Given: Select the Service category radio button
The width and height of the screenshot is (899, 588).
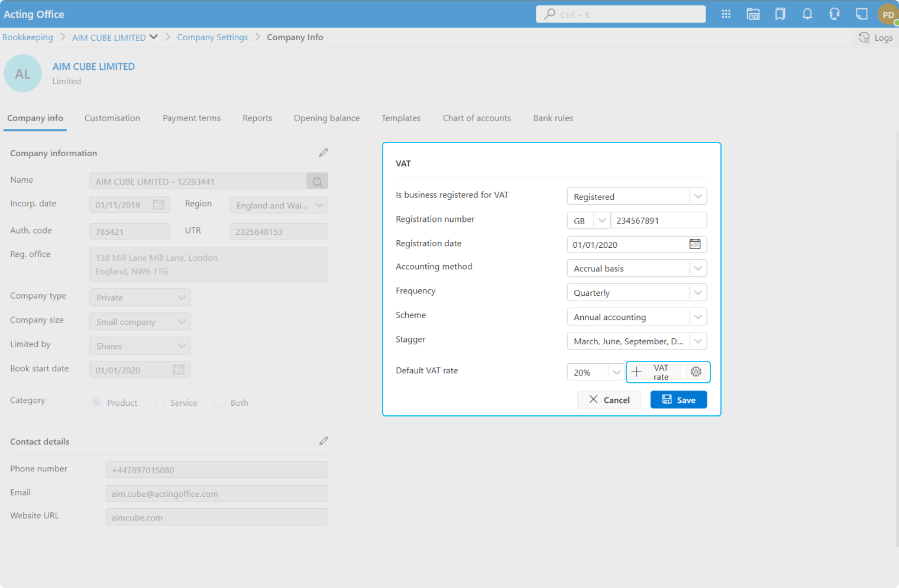Looking at the screenshot, I should (160, 403).
